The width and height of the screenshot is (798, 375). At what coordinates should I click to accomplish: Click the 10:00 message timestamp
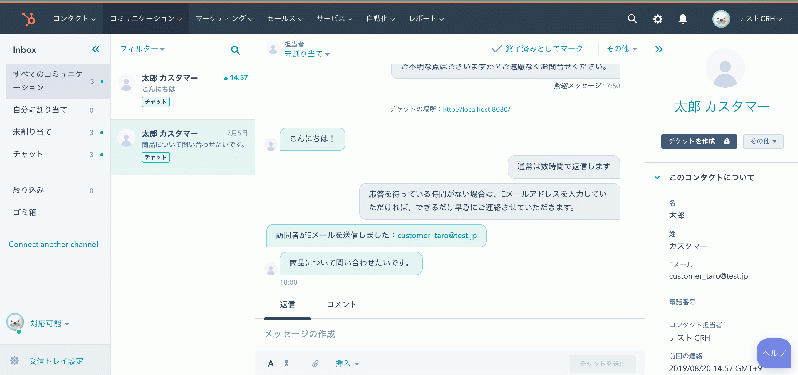point(289,282)
